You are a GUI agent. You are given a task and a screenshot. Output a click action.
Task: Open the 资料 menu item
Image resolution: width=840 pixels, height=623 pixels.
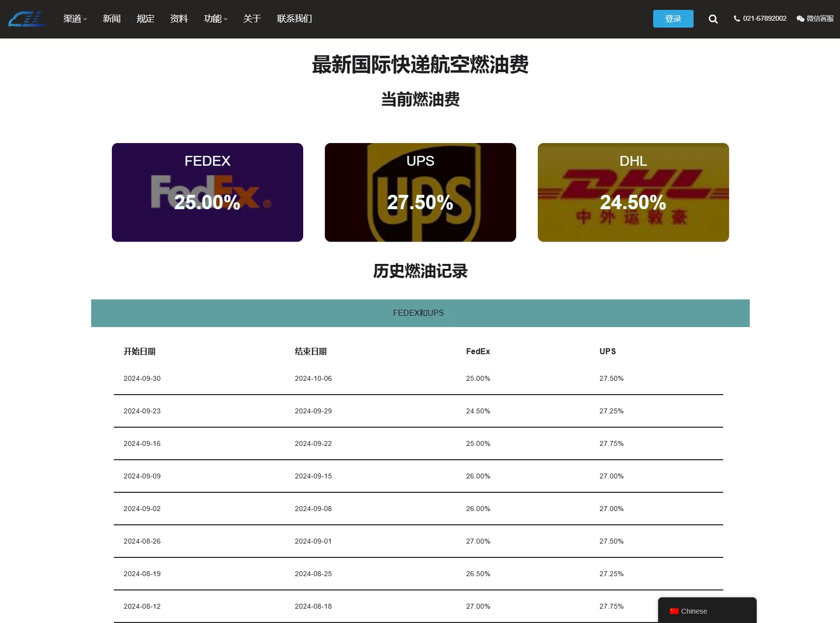tap(179, 19)
